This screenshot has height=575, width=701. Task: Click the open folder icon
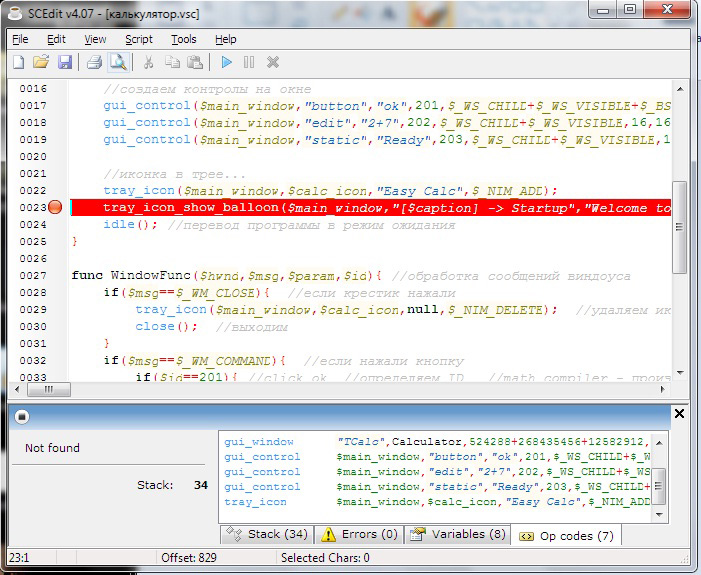pos(41,62)
